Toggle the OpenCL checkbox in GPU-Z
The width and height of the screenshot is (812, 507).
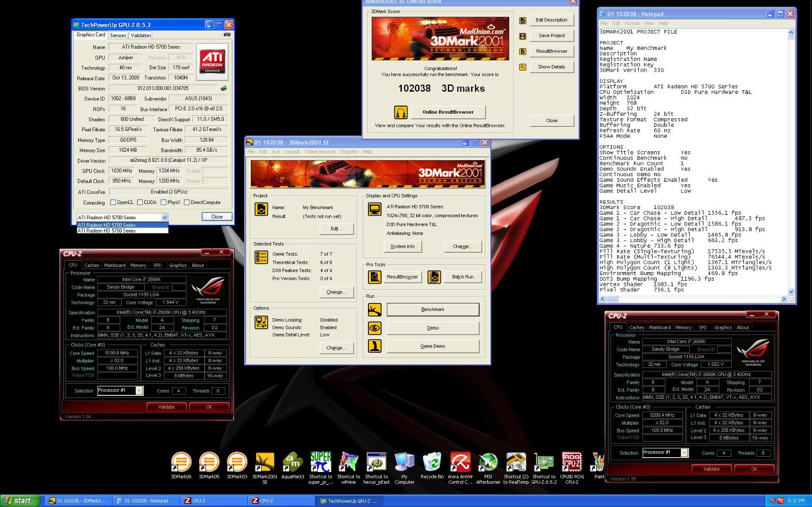(x=113, y=202)
